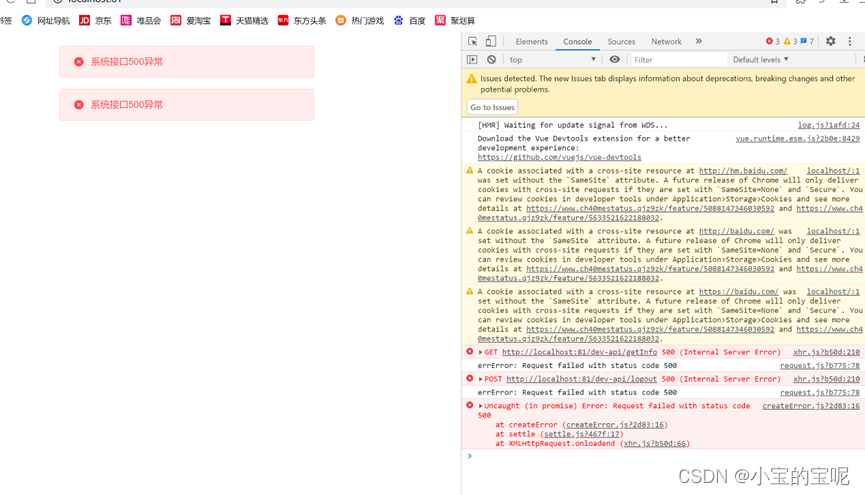Open the 百度 bookmark

pos(409,20)
